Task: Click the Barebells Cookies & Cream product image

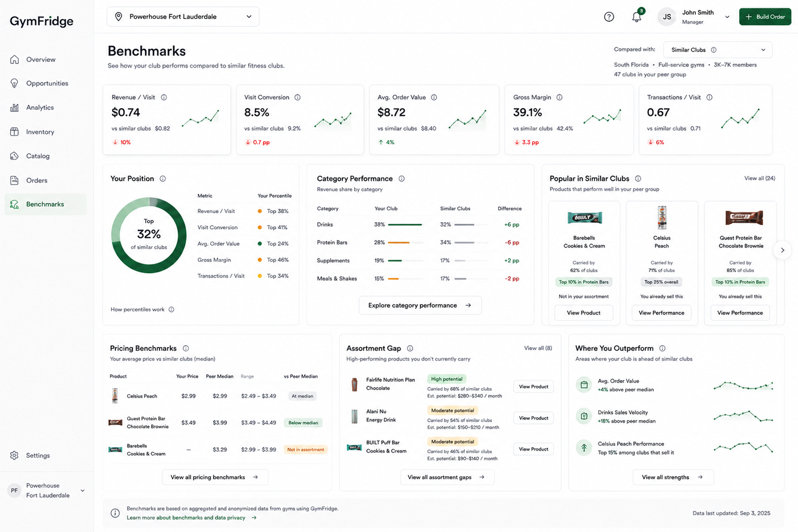Action: [x=584, y=218]
